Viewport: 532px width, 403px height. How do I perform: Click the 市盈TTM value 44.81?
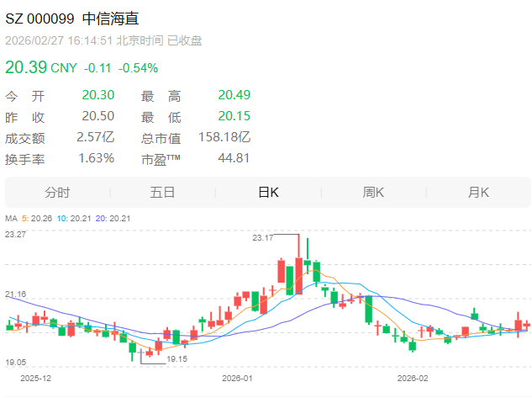234,158
